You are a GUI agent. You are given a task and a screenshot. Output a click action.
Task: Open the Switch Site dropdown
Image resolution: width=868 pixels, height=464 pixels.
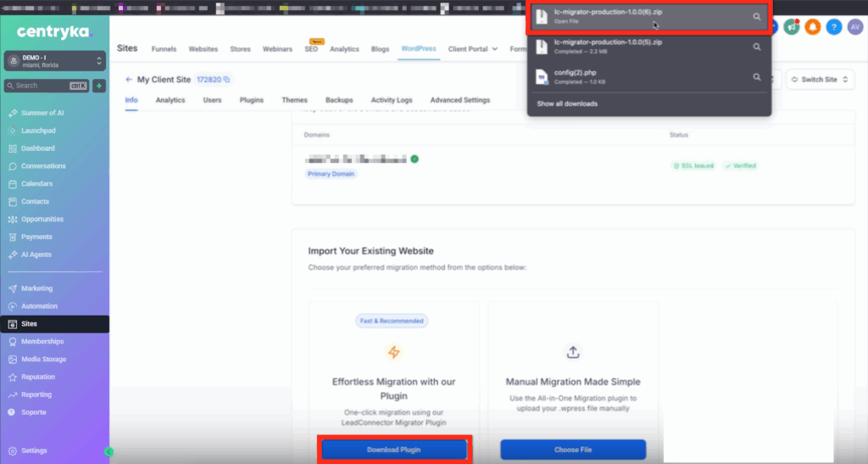820,80
